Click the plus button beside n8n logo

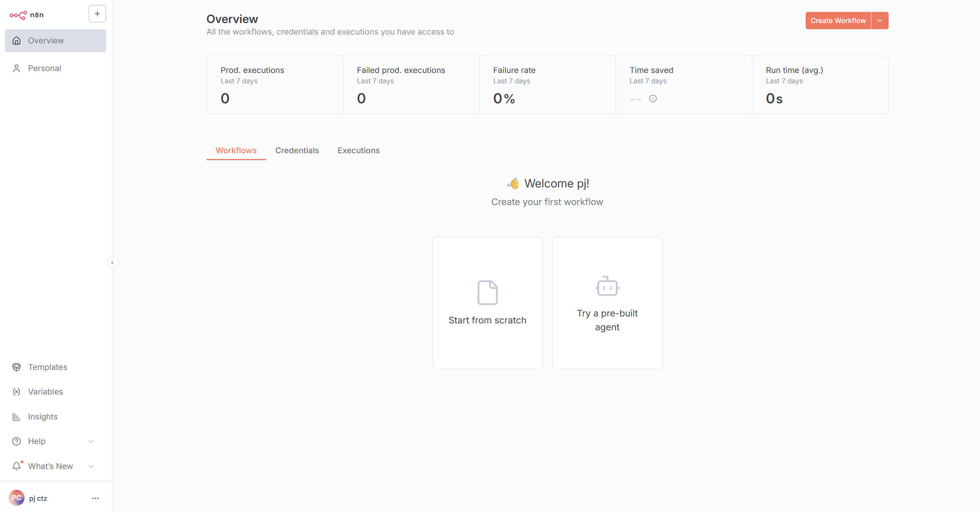point(97,14)
